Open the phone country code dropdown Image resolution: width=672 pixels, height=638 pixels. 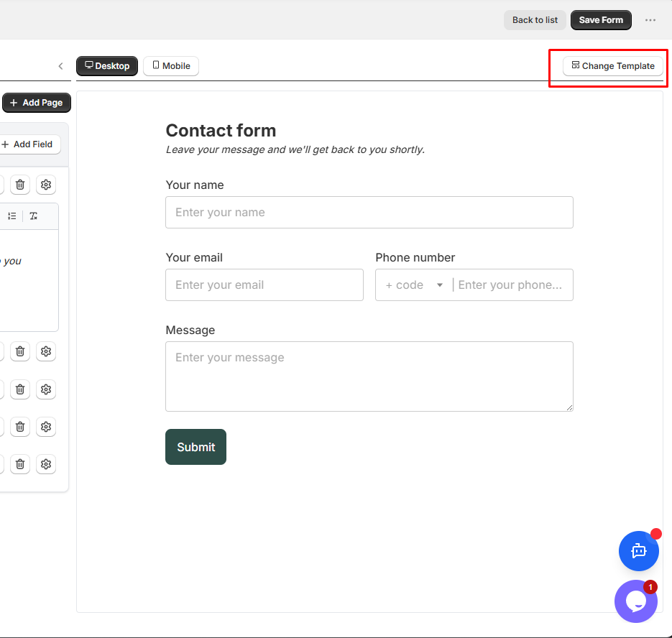click(x=414, y=285)
